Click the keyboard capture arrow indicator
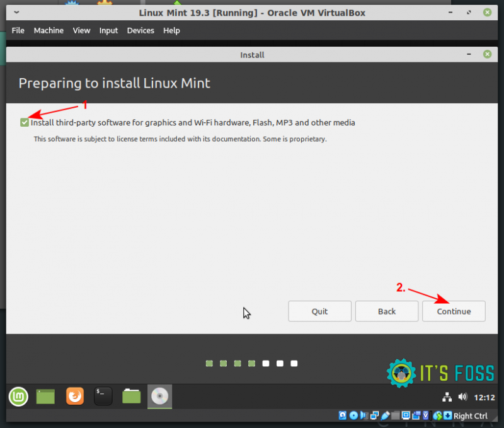Viewport: 504px width, 428px height. (x=448, y=415)
